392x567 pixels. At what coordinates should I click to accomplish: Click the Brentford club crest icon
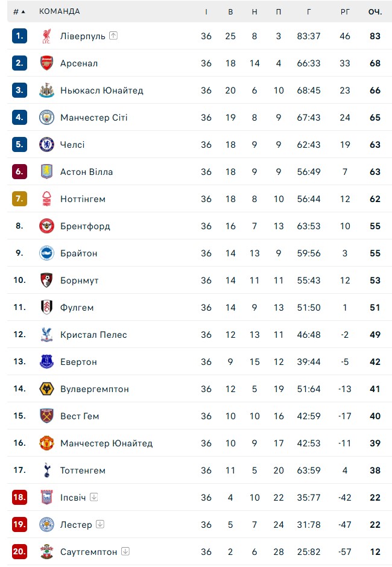pos(46,226)
